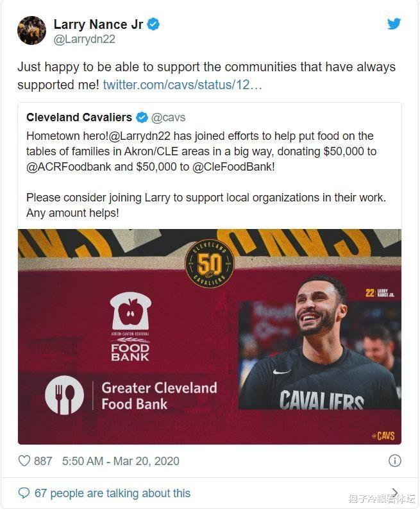Like the tweet with the heart icon
Screen dimensions: 420x510
[24, 461]
